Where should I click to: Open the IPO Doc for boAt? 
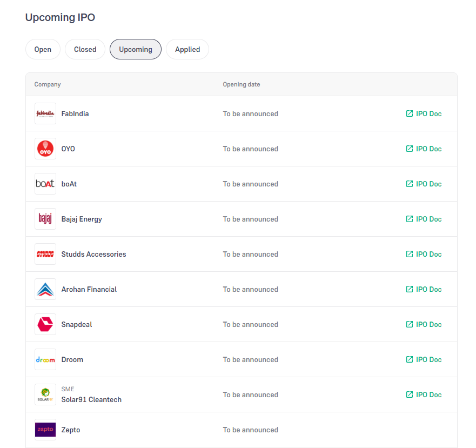pyautogui.click(x=424, y=184)
